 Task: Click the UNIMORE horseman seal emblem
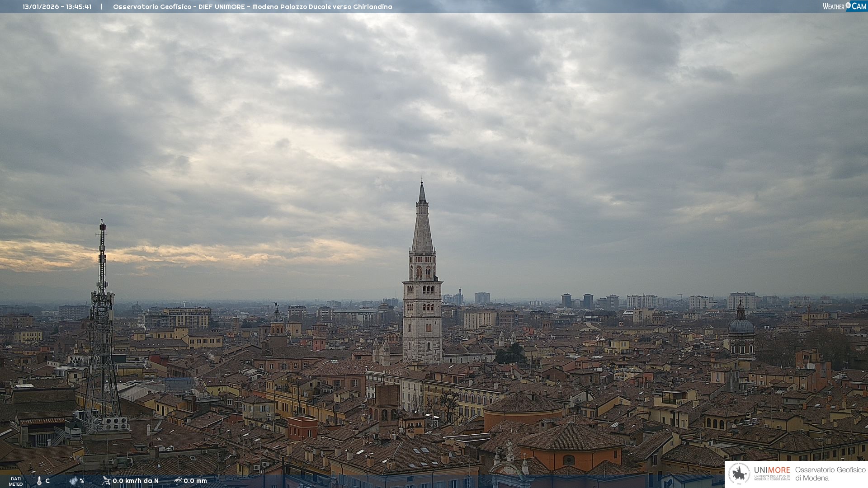tap(739, 474)
